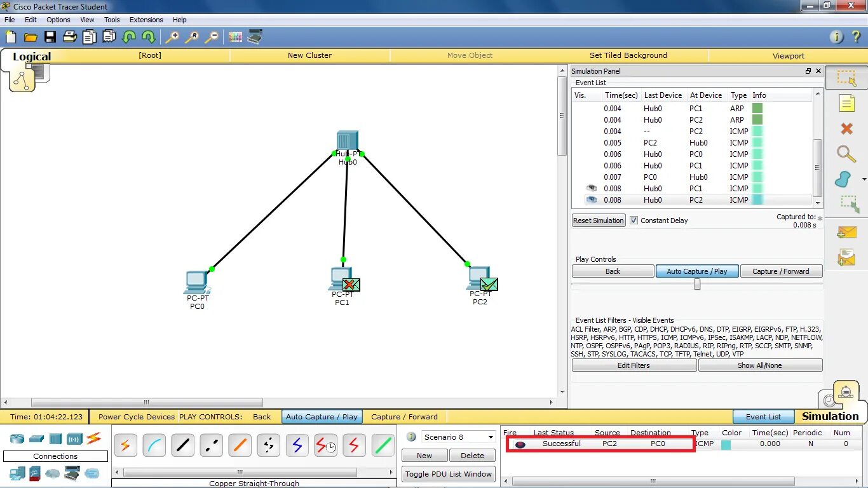Click the New scenario button
Screen dimensions: 868x488
click(424, 456)
